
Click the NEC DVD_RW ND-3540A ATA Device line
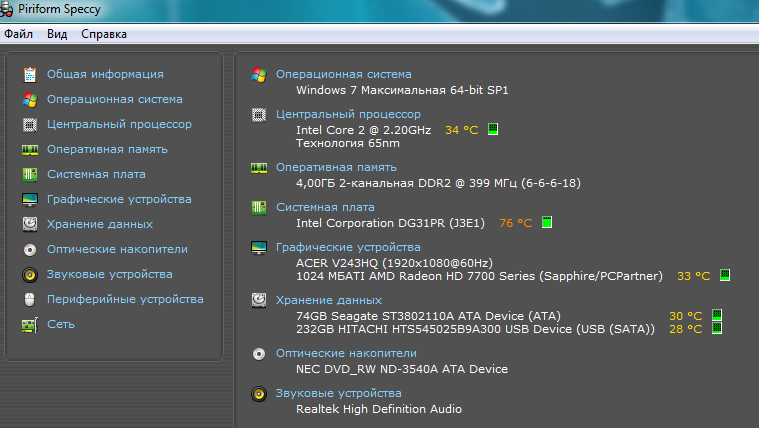point(402,369)
